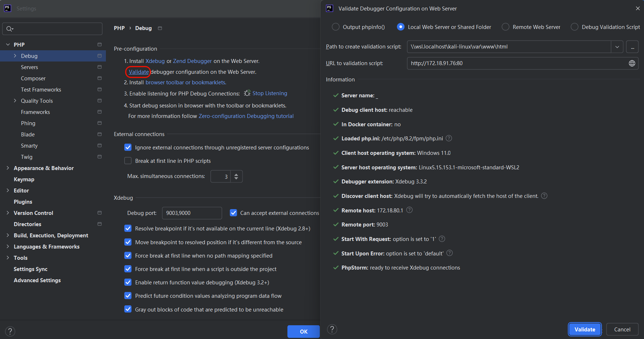
Task: Toggle Can accept external connections checkbox
Action: tap(233, 213)
